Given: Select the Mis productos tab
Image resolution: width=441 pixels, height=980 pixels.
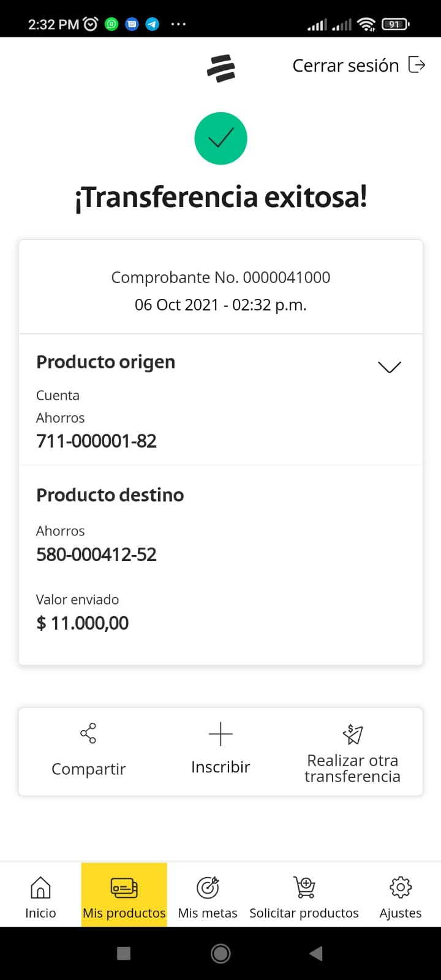Looking at the screenshot, I should [124, 895].
